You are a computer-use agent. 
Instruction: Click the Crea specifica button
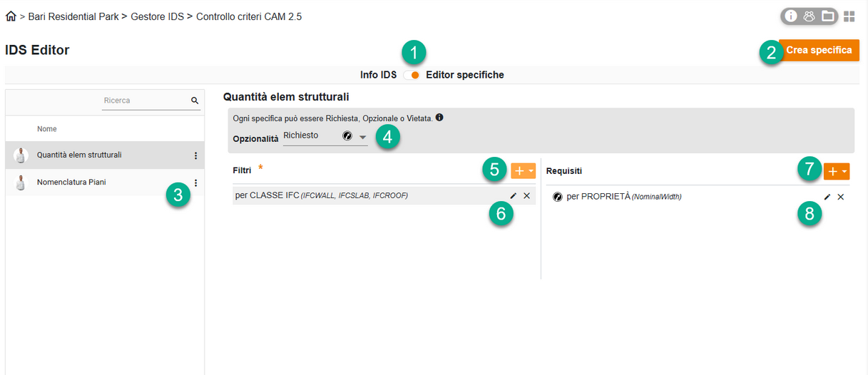pyautogui.click(x=819, y=50)
